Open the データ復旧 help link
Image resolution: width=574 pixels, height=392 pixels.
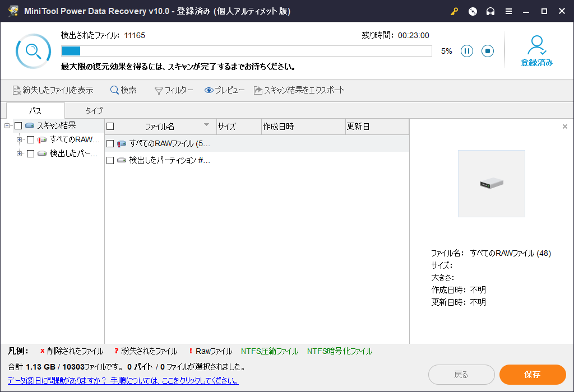[123, 381]
